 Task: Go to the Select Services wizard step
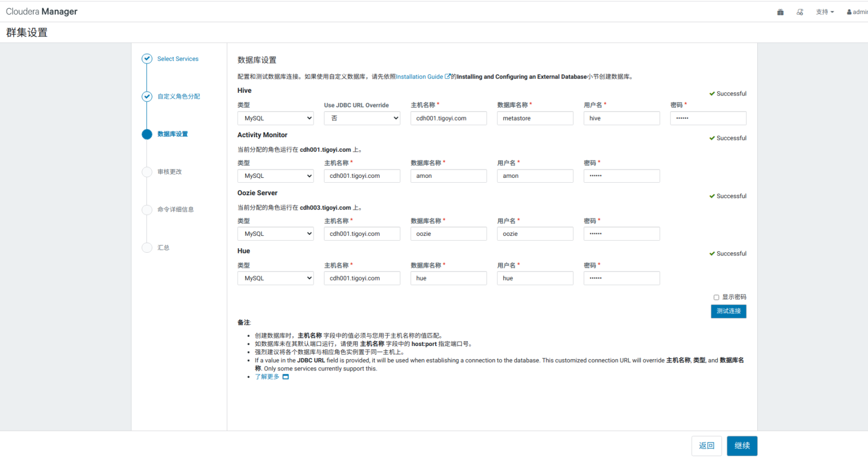point(178,59)
